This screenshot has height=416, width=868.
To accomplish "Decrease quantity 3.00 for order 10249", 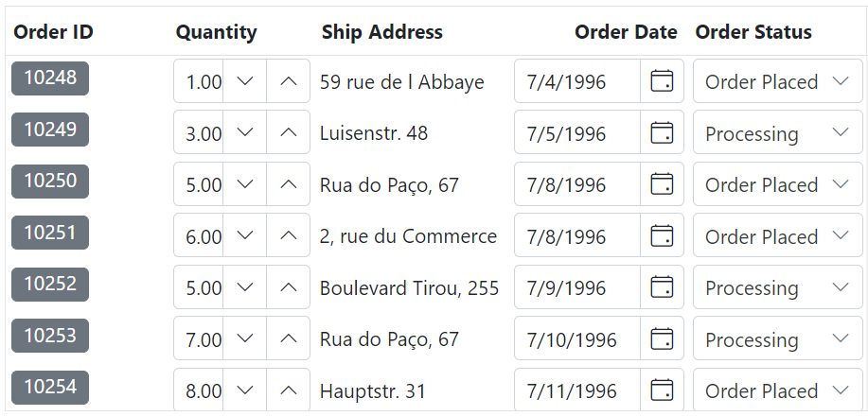I will 244,132.
